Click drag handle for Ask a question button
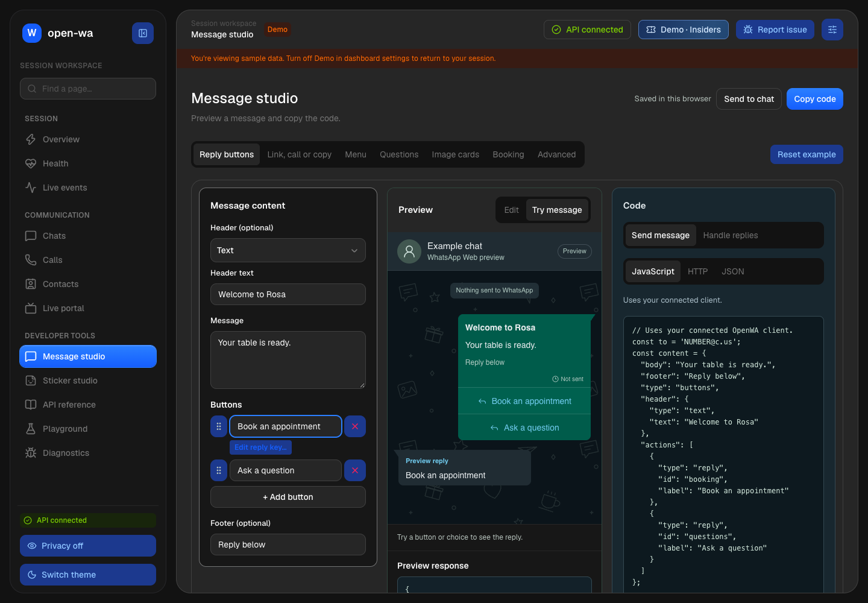868x603 pixels. click(x=219, y=470)
